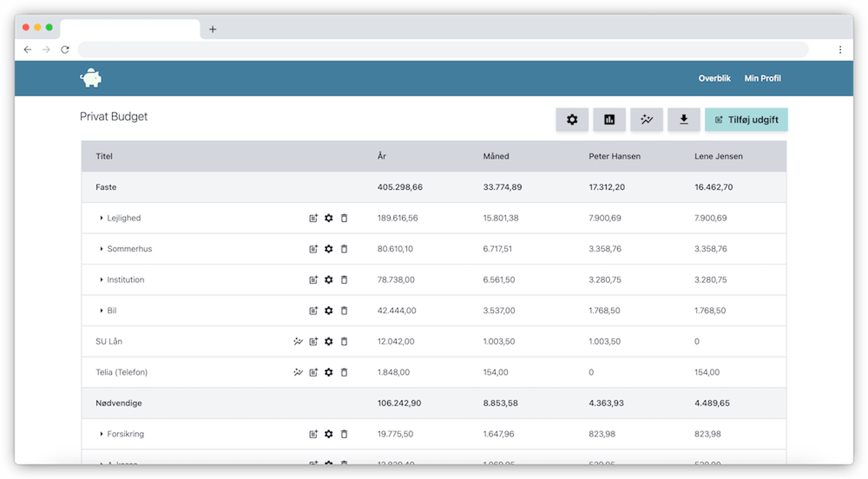Image resolution: width=868 pixels, height=479 pixels.
Task: Go to the Overblik page
Action: 714,78
